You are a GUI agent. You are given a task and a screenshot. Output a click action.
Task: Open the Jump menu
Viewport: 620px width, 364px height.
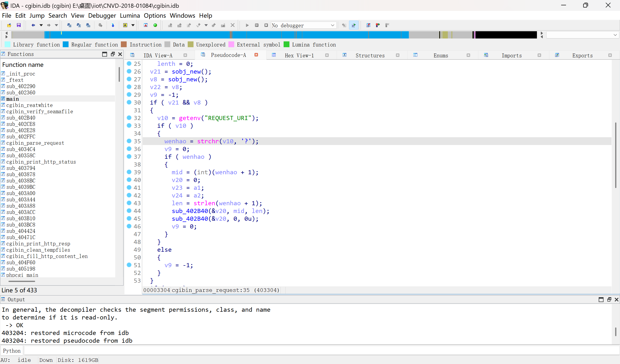click(37, 15)
